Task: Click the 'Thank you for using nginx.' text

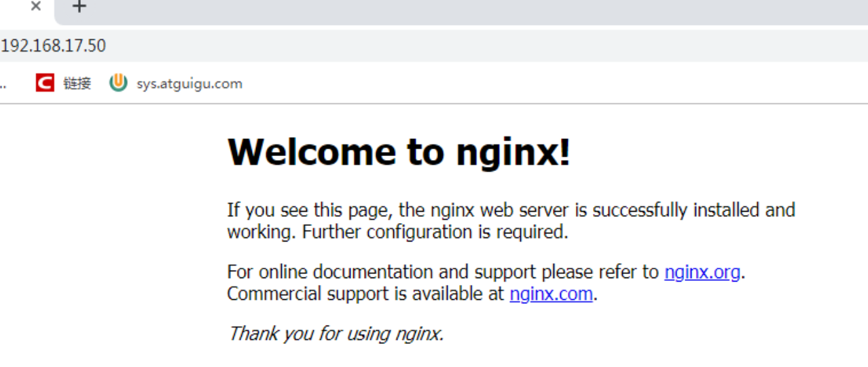Action: [336, 333]
